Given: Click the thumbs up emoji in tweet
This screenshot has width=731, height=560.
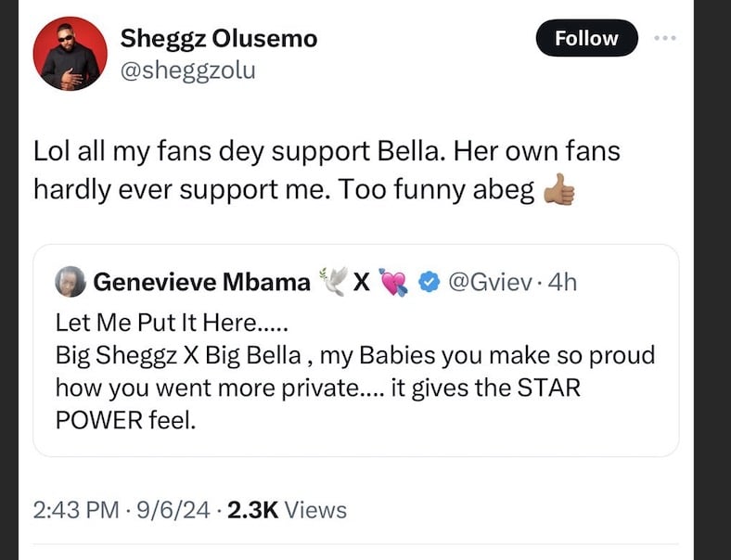Looking at the screenshot, I should (558, 190).
